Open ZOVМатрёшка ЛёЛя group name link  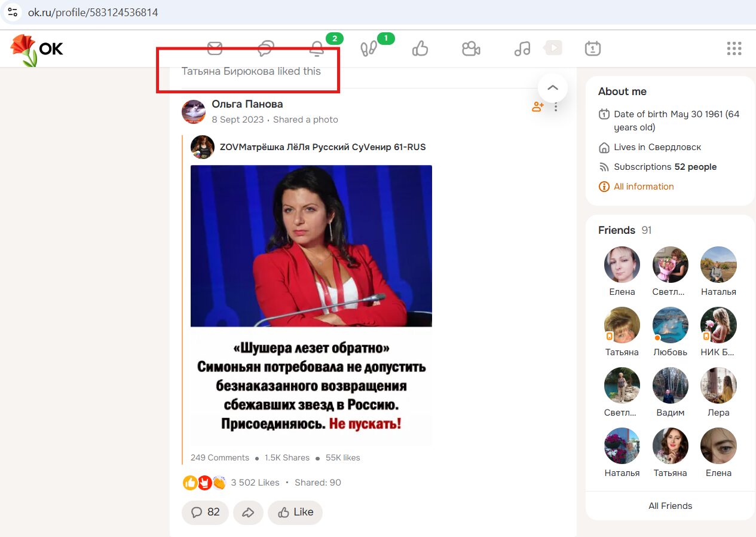[323, 147]
